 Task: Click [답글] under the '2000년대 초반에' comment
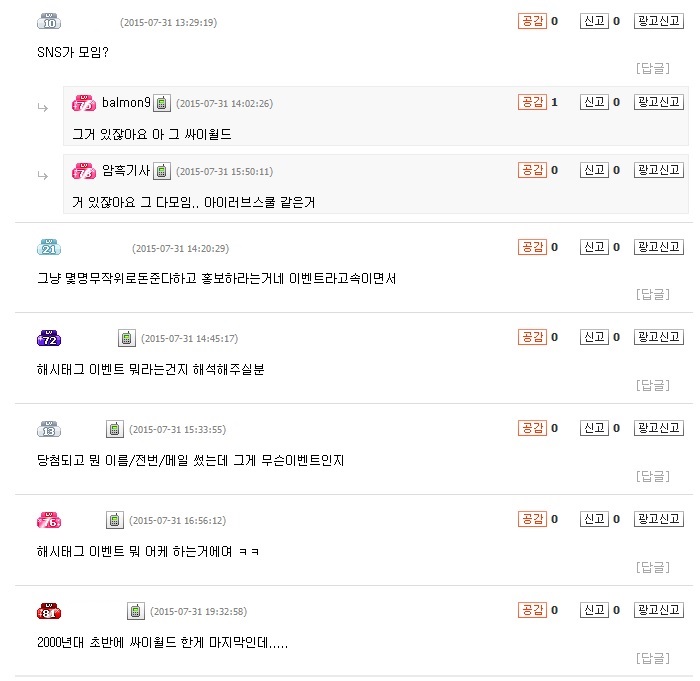(653, 658)
